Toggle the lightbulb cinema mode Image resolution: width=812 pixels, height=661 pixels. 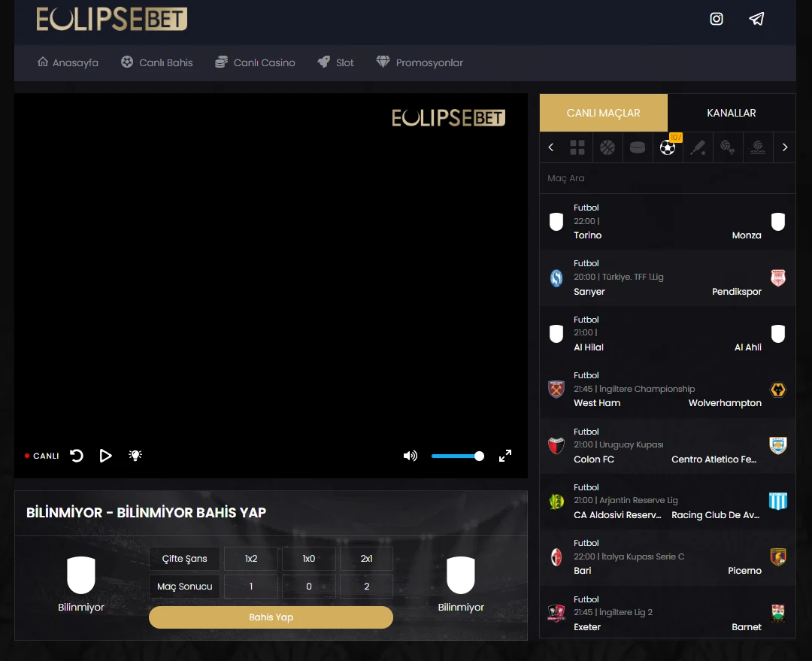click(x=135, y=456)
